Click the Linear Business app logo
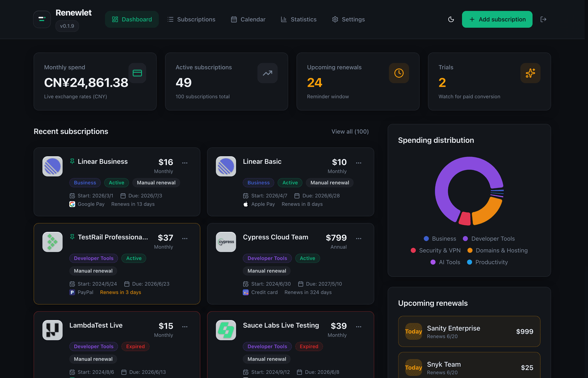Screen dimensions: 588x378 (52, 166)
